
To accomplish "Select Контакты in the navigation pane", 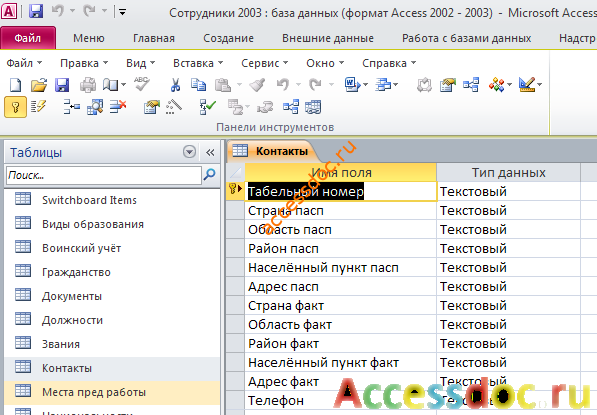I will coord(112,368).
